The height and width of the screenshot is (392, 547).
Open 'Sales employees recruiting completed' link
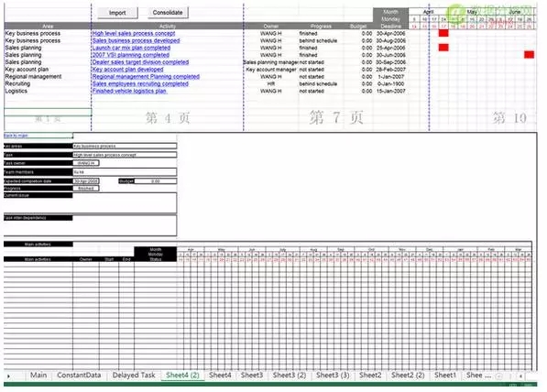pyautogui.click(x=140, y=83)
